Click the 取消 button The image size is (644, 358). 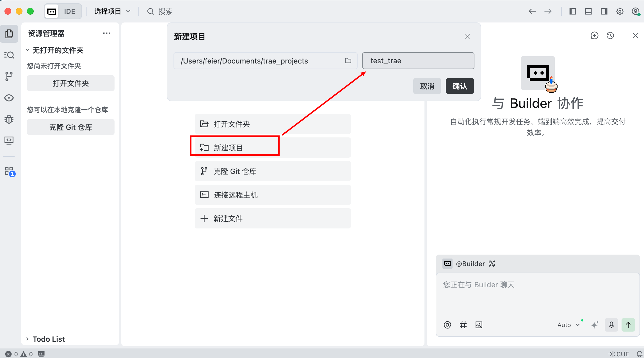[427, 86]
